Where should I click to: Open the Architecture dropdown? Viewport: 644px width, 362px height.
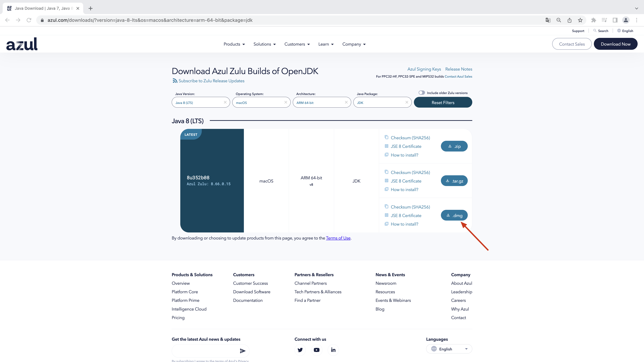pyautogui.click(x=322, y=102)
